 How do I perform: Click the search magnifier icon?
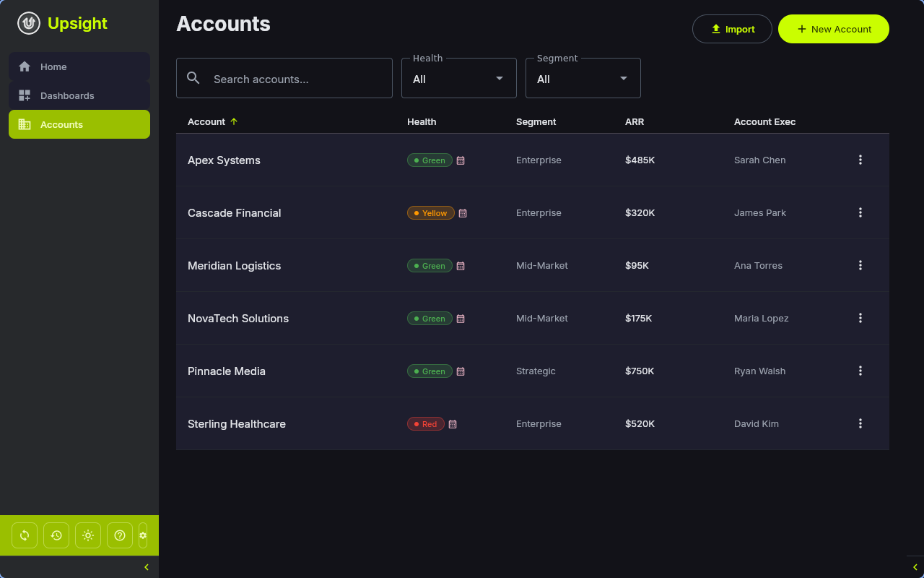point(193,77)
